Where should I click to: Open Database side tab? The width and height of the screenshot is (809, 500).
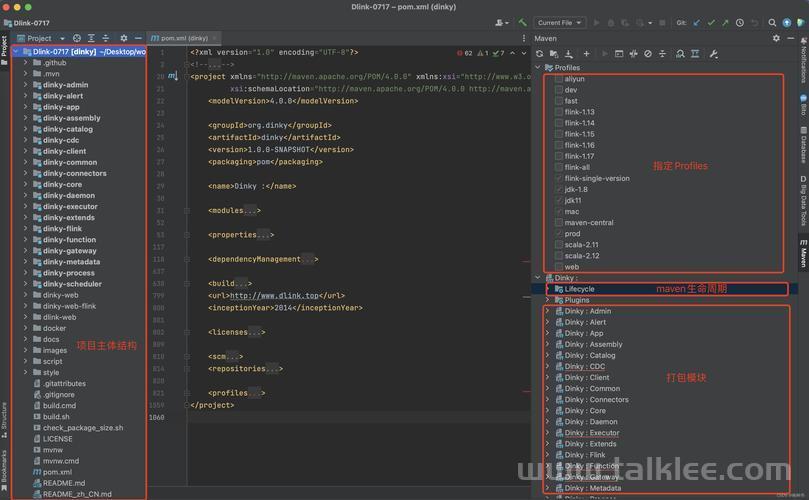click(x=803, y=144)
